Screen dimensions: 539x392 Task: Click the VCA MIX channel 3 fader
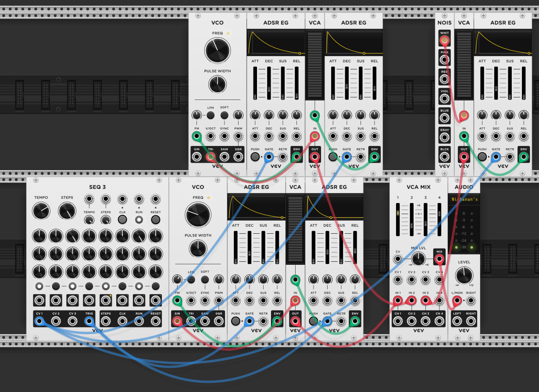click(425, 219)
